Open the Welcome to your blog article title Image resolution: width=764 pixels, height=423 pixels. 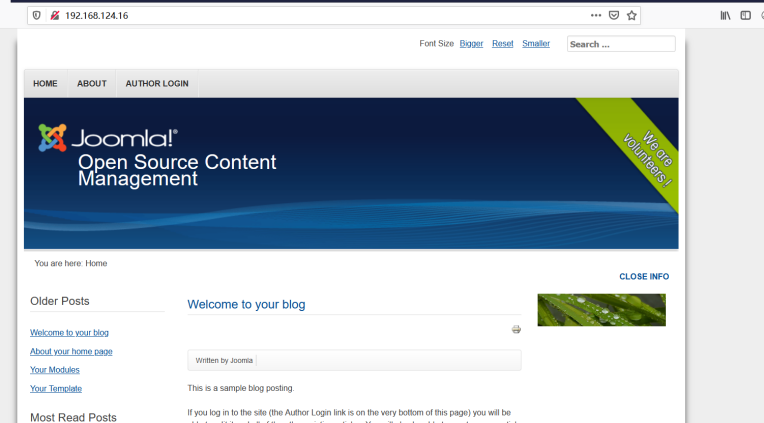pyautogui.click(x=246, y=304)
